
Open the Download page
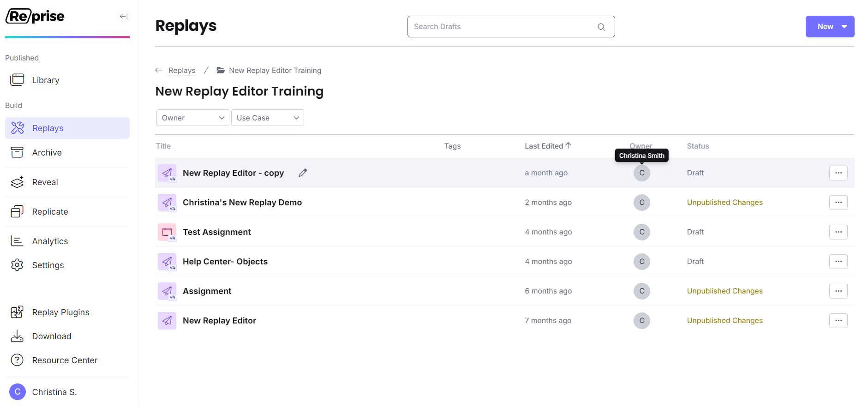pos(67,336)
